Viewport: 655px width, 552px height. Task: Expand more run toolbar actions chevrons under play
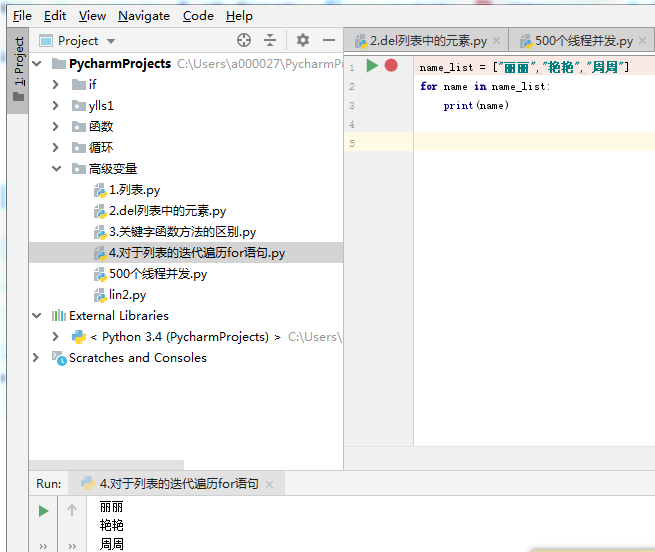43,546
